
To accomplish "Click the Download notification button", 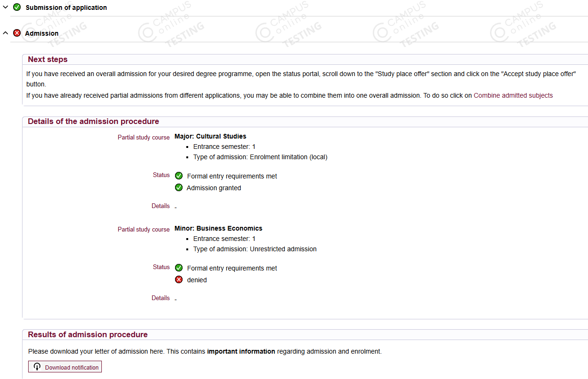I will coord(65,367).
